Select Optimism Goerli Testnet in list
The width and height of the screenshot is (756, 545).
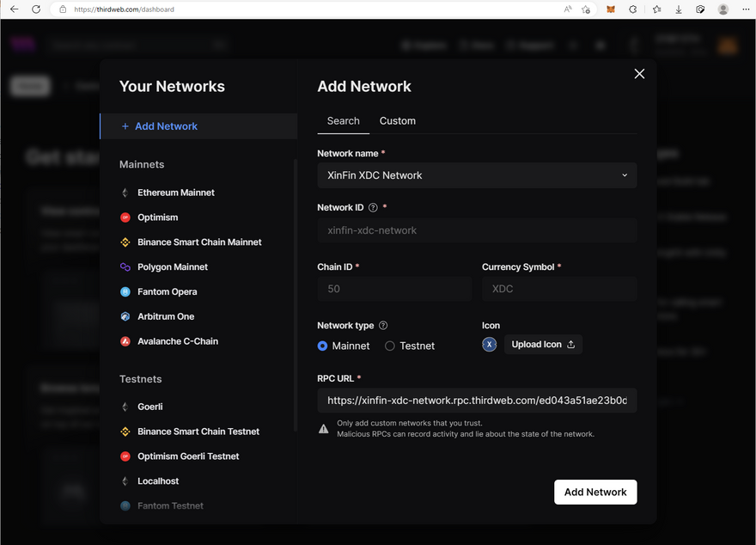(x=188, y=456)
